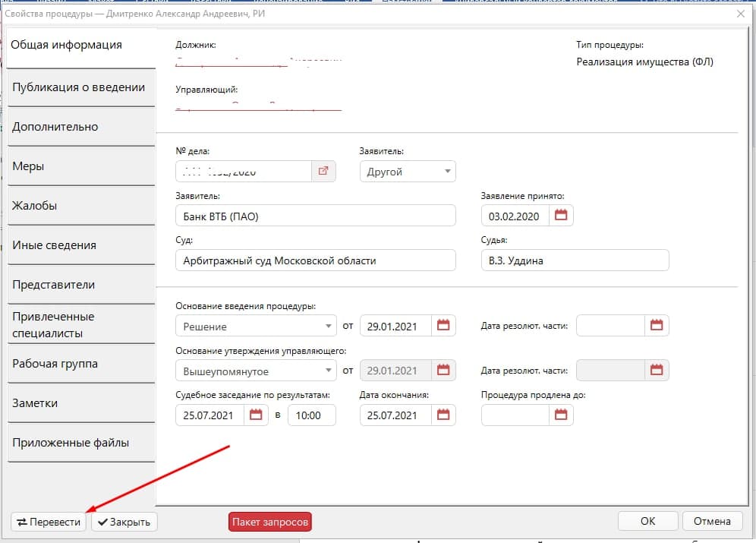Image resolution: width=756 pixels, height=543 pixels.
Task: Open calendar for first Дата резолют. части
Action: [x=657, y=326]
